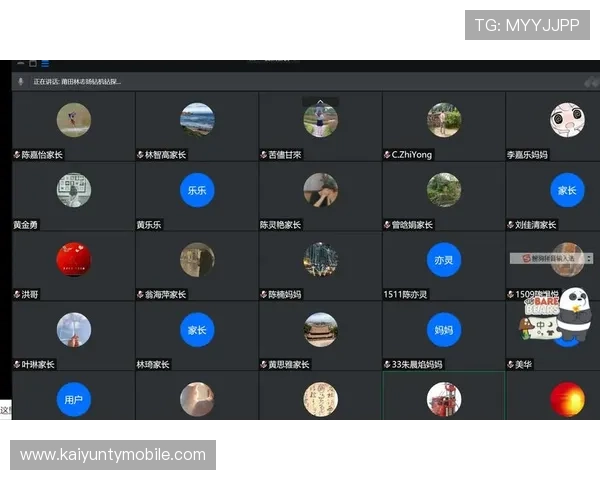This screenshot has height=480, width=600.
Task: Expand the chevron above 苦借甘來's avatar
Action: (x=320, y=101)
